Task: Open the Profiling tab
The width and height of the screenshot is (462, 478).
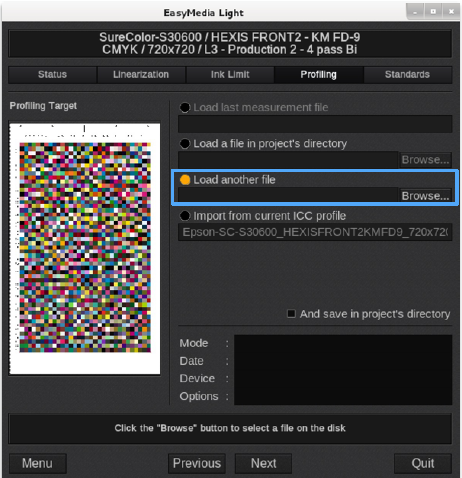Action: coord(319,74)
